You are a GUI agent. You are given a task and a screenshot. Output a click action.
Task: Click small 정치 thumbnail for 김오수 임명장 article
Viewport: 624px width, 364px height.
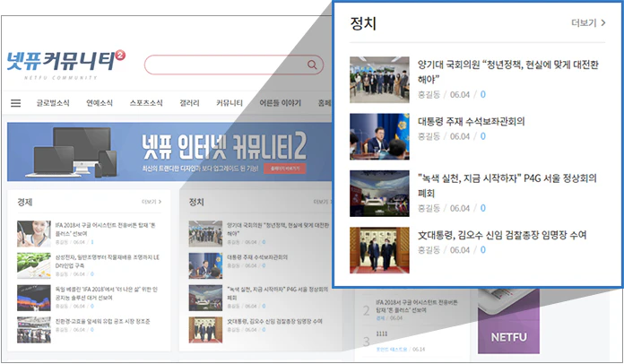point(205,330)
